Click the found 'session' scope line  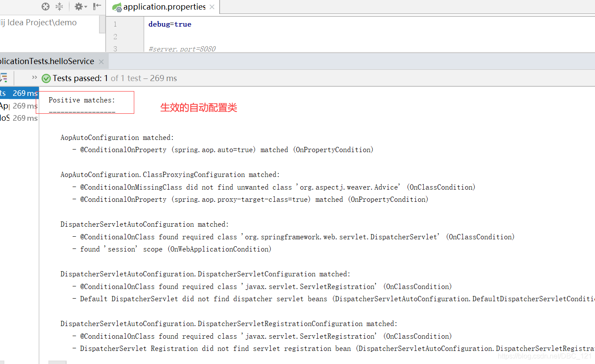(172, 249)
